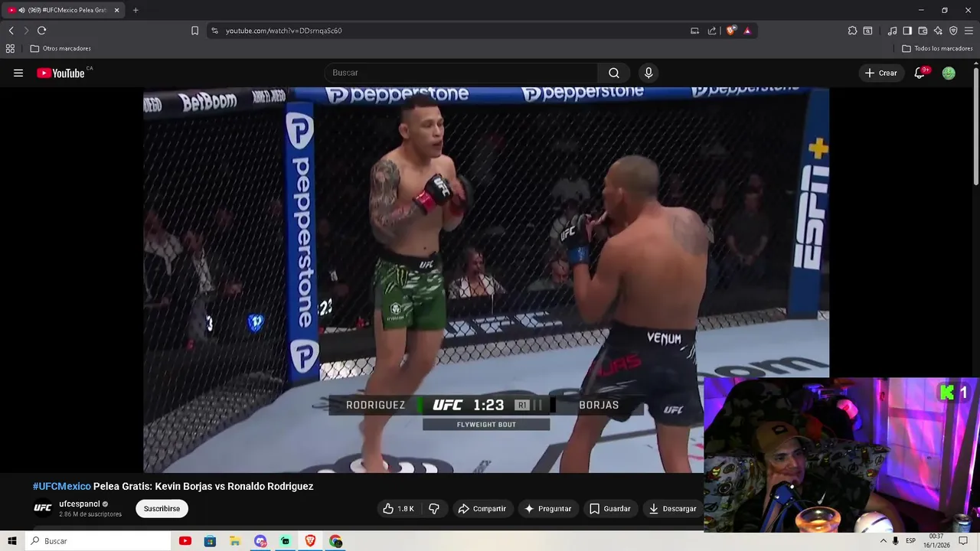980x551 pixels.
Task: Open Microsoft Store in the taskbar
Action: (210, 541)
